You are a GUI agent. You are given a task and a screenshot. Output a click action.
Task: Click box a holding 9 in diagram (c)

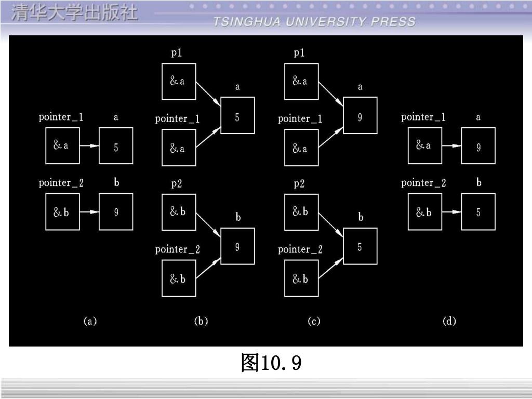[360, 115]
